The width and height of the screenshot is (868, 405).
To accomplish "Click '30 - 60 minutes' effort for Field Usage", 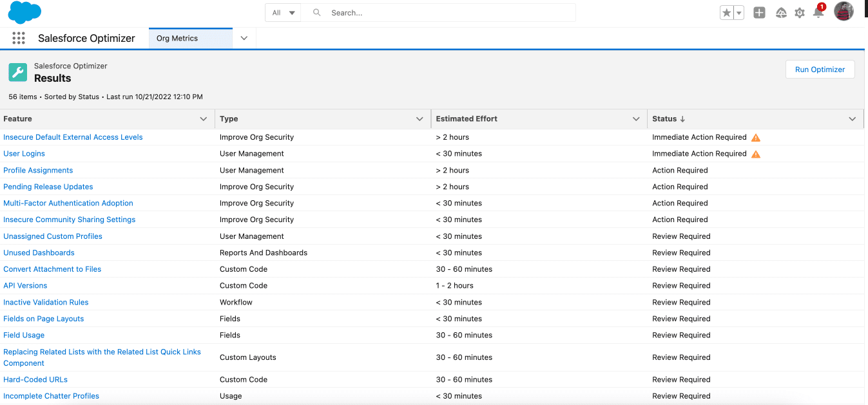I will coord(464,335).
